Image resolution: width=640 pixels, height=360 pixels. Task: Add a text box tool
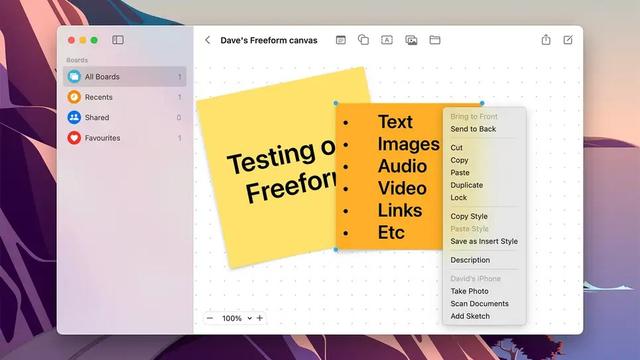(387, 40)
